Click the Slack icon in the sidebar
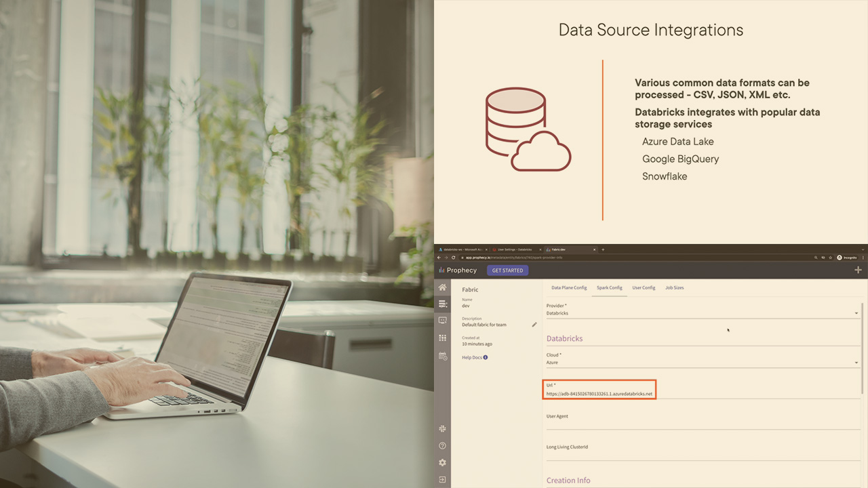868x488 pixels. pos(442,428)
